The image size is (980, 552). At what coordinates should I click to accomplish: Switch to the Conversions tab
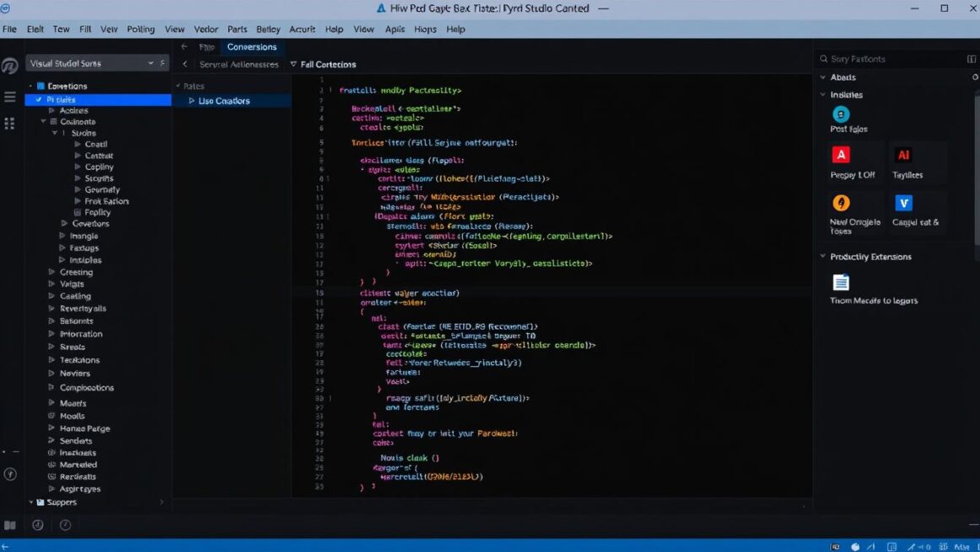[x=252, y=46]
